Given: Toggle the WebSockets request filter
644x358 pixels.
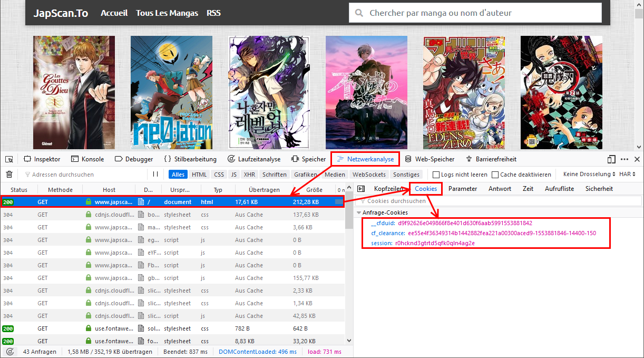Looking at the screenshot, I should 369,175.
